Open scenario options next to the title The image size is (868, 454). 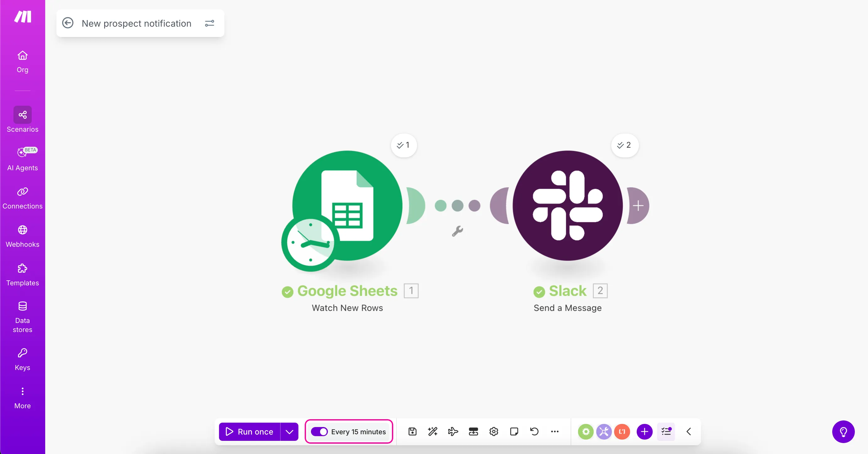[x=210, y=23]
